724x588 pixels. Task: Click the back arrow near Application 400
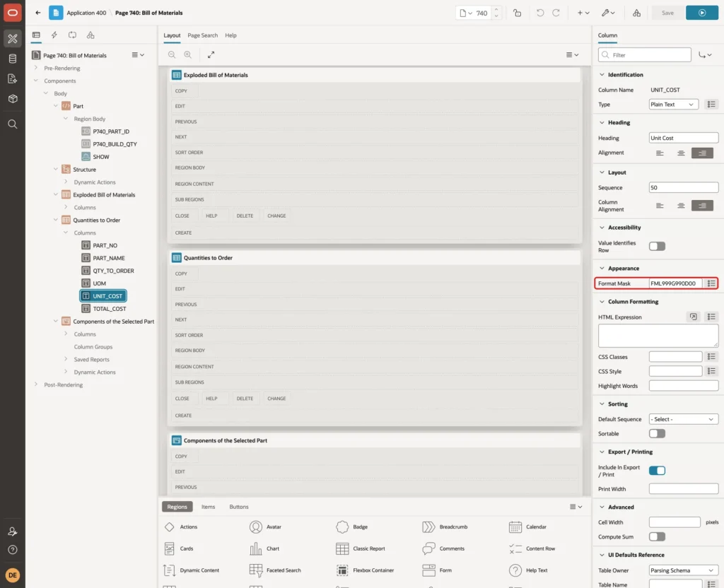pyautogui.click(x=38, y=13)
